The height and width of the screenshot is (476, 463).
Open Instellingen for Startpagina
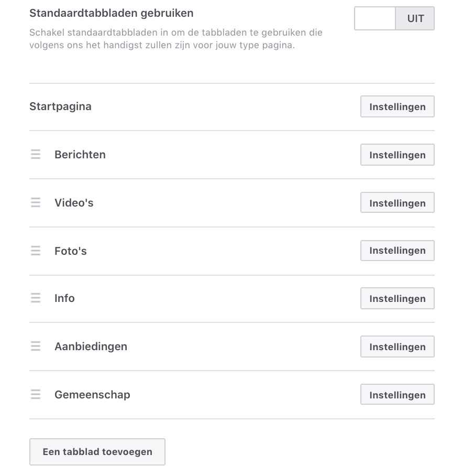click(x=397, y=106)
